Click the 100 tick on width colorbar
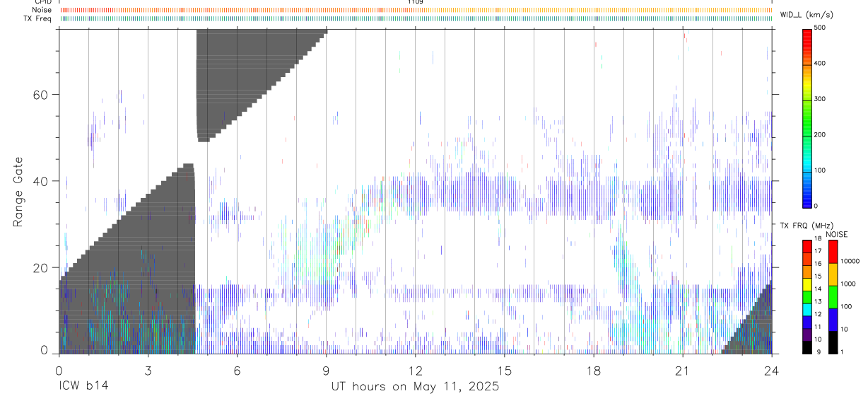This screenshot has height=401, width=868. [x=820, y=170]
